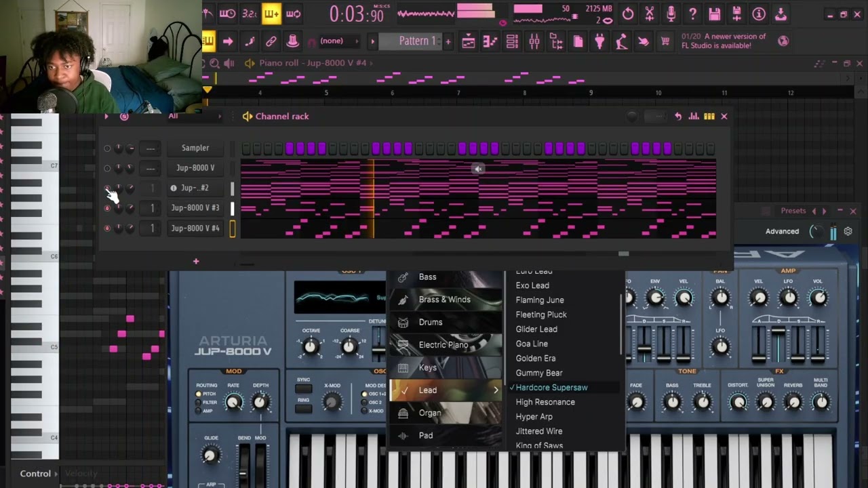Toggle step/piano view icon in Channel rack

pyautogui.click(x=709, y=117)
